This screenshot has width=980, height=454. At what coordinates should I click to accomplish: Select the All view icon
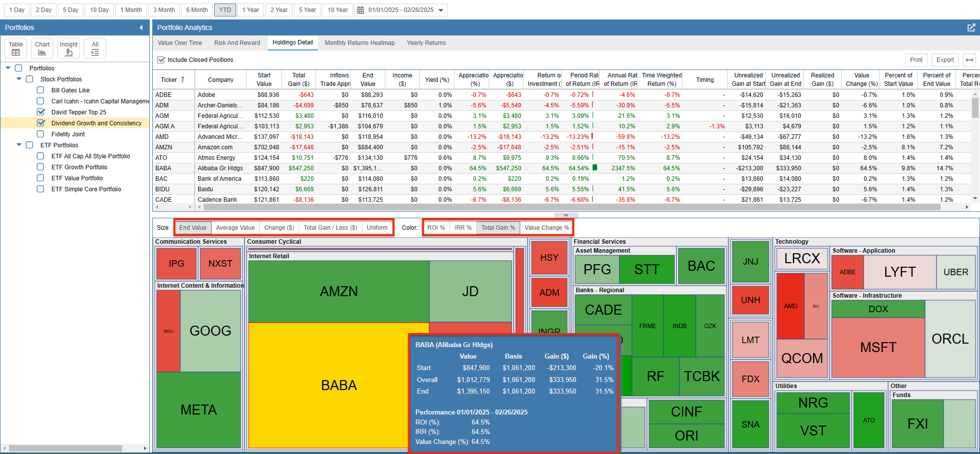point(95,48)
